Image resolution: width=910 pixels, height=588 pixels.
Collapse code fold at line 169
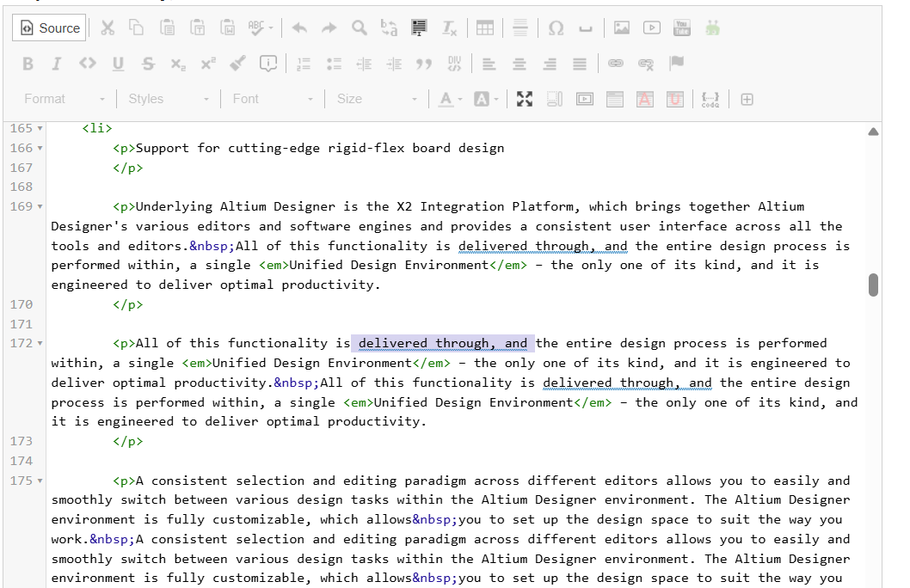click(40, 206)
